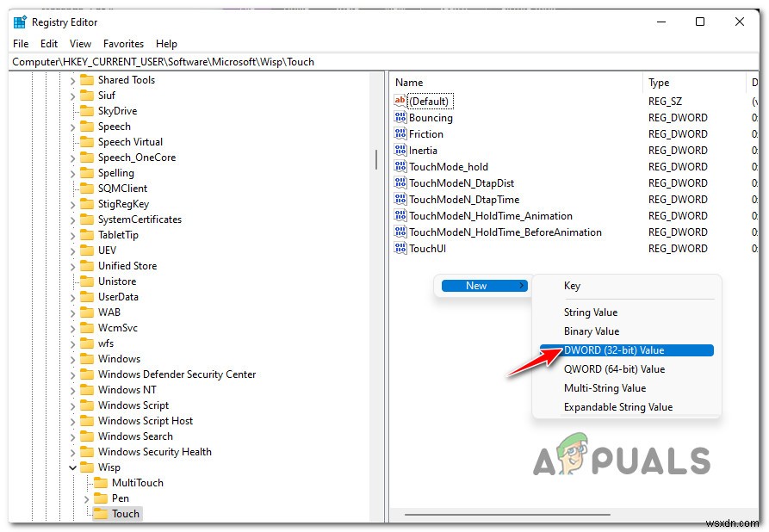Click the Wisp folder icon
Image resolution: width=769 pixels, height=532 pixels.
pos(87,467)
